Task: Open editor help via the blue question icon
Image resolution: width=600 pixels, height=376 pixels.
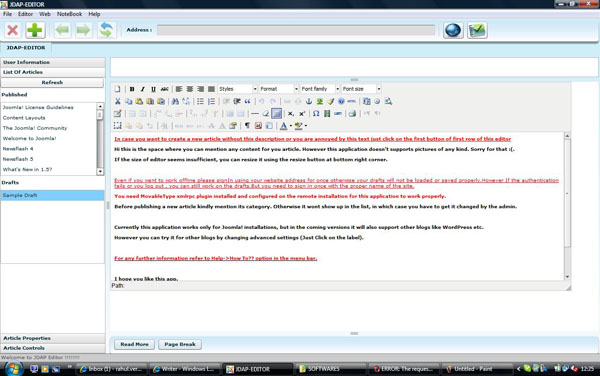Action: coord(341,101)
